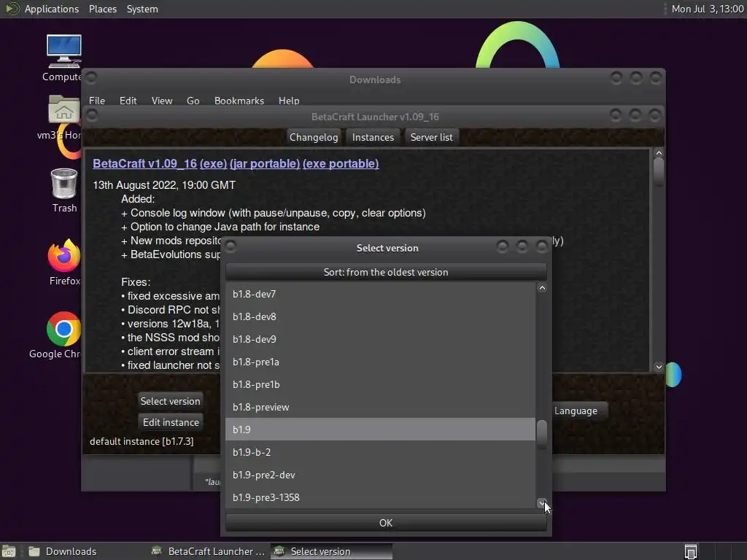Screen dimensions: 747x560
Task: Switch to BetaCraft Launcher in the taskbar
Action: [x=208, y=551]
